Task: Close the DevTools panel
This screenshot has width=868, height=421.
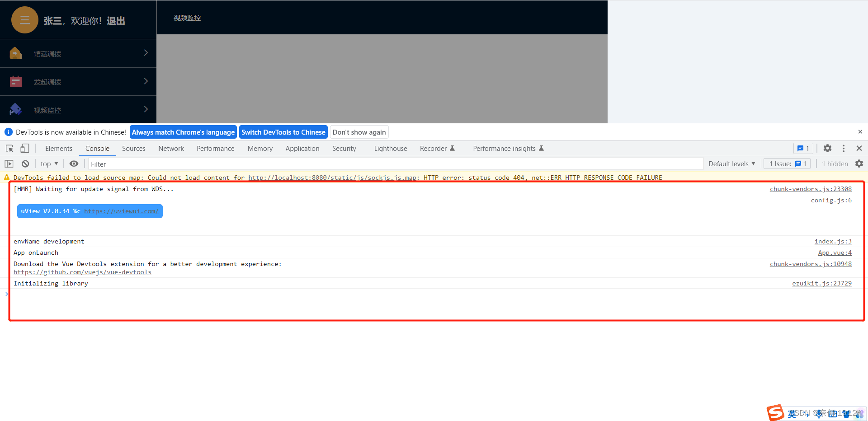Action: (x=859, y=148)
